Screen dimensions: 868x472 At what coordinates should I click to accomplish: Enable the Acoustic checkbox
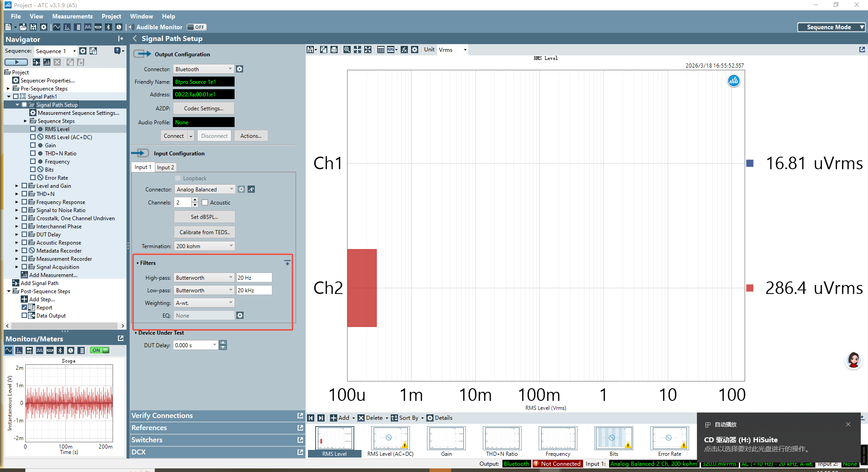tap(205, 203)
